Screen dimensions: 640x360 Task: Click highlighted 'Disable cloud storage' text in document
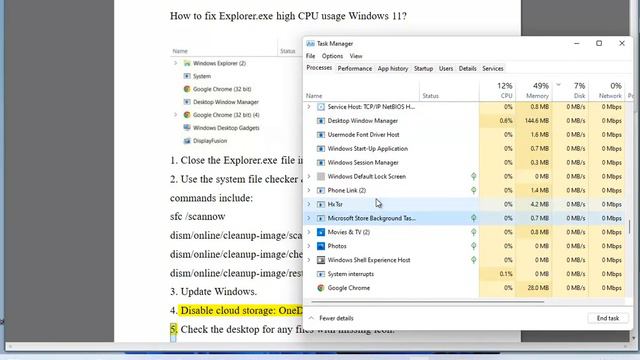tap(241, 310)
